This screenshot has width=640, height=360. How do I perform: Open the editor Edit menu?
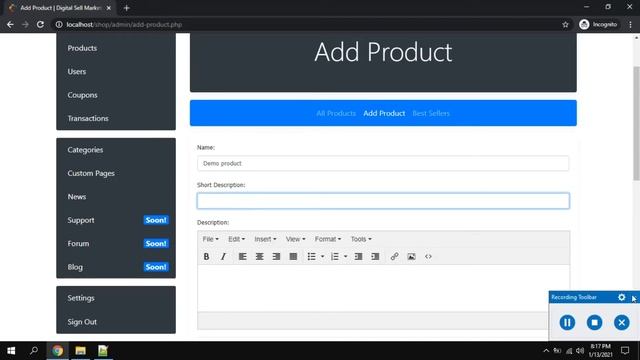tap(236, 239)
